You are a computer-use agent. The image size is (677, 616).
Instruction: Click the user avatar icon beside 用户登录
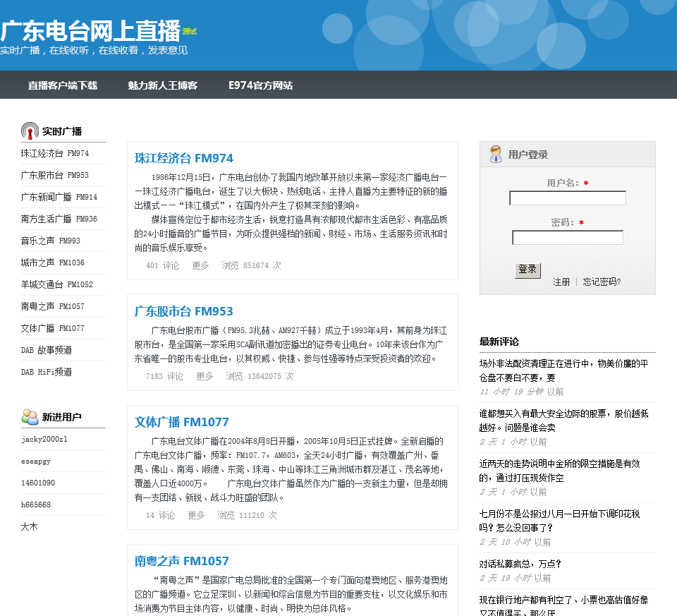496,155
